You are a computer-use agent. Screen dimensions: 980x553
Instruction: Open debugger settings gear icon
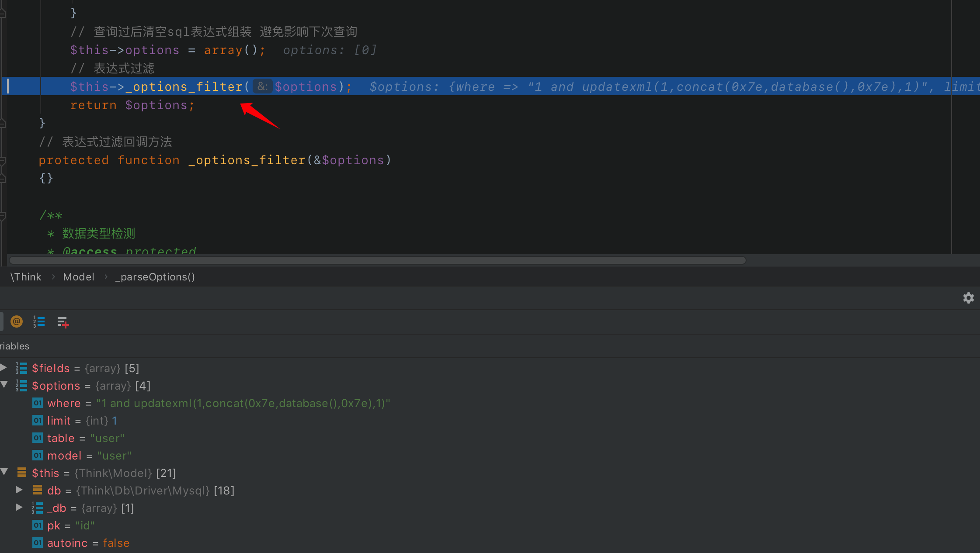coord(968,298)
